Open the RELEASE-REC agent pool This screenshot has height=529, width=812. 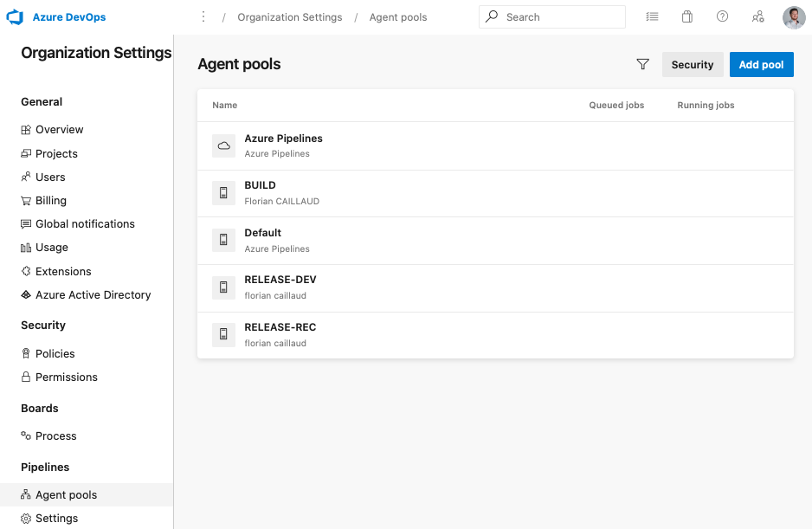point(495,335)
